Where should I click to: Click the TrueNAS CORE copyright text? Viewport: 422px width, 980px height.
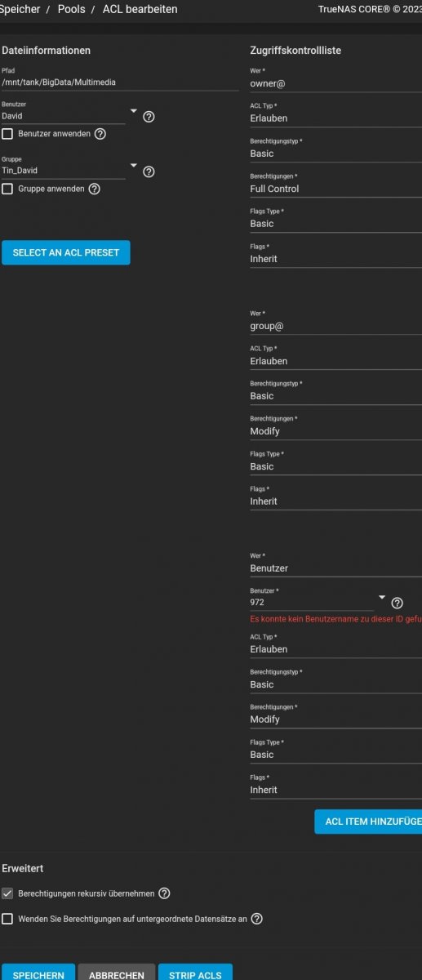(x=370, y=10)
